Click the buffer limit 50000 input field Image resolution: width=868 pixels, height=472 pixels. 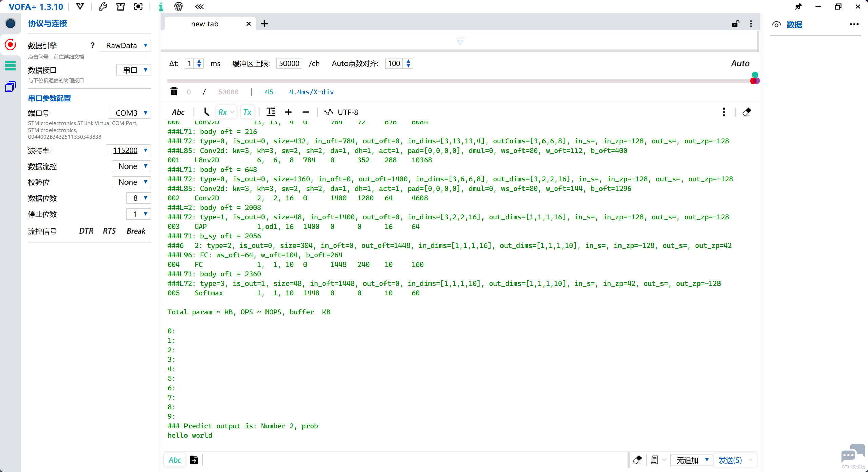click(289, 63)
